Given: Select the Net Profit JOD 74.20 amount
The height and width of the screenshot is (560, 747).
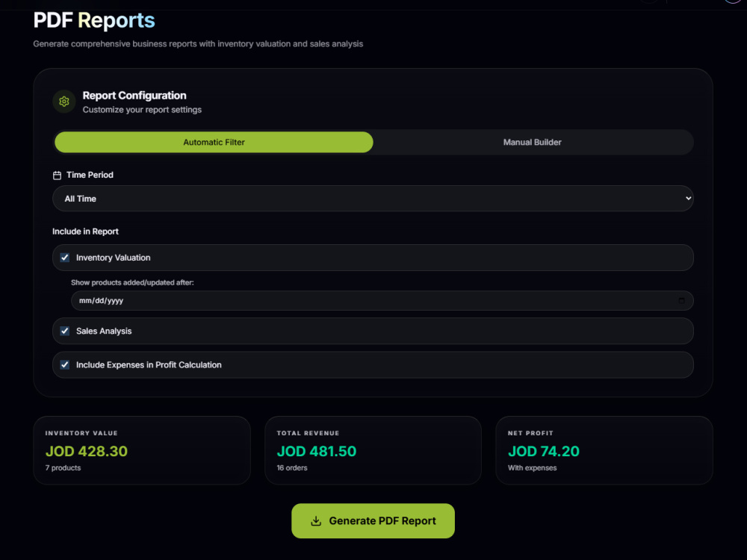Looking at the screenshot, I should tap(544, 451).
